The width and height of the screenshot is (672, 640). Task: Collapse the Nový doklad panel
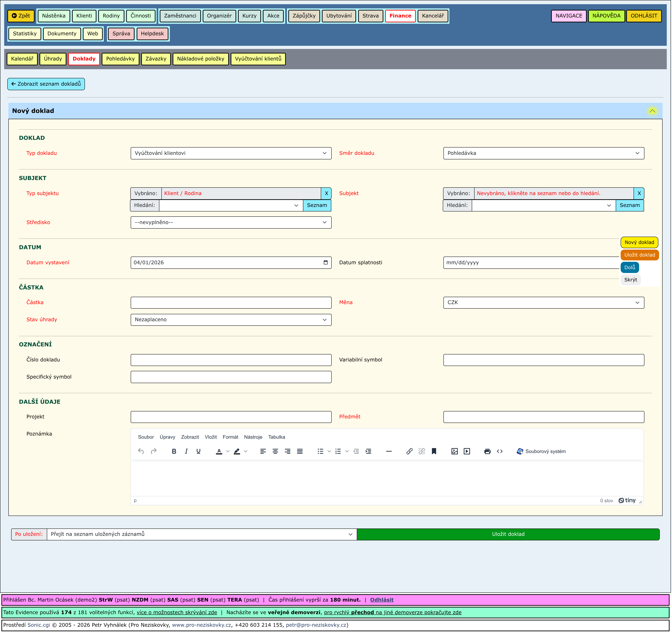tap(653, 111)
